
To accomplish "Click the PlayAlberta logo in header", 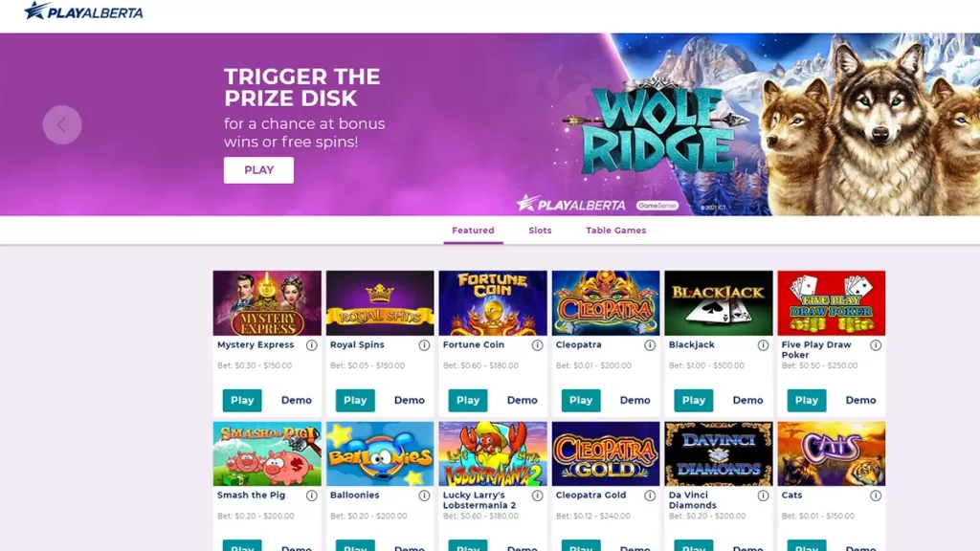I will (x=83, y=11).
